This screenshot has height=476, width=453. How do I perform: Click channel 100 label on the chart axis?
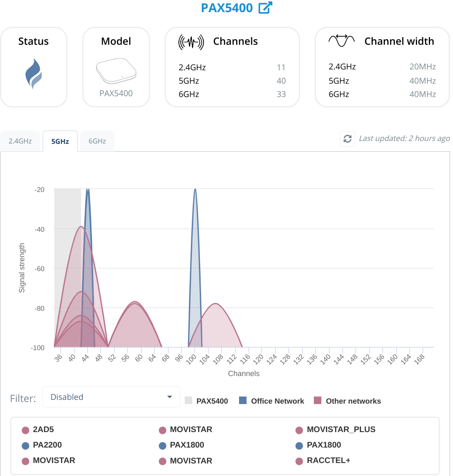click(191, 359)
